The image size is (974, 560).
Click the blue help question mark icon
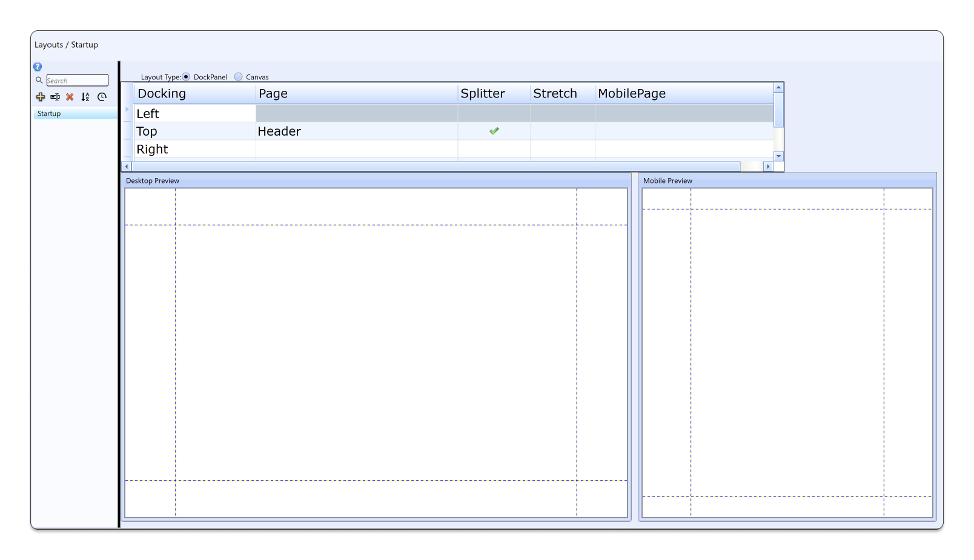38,67
